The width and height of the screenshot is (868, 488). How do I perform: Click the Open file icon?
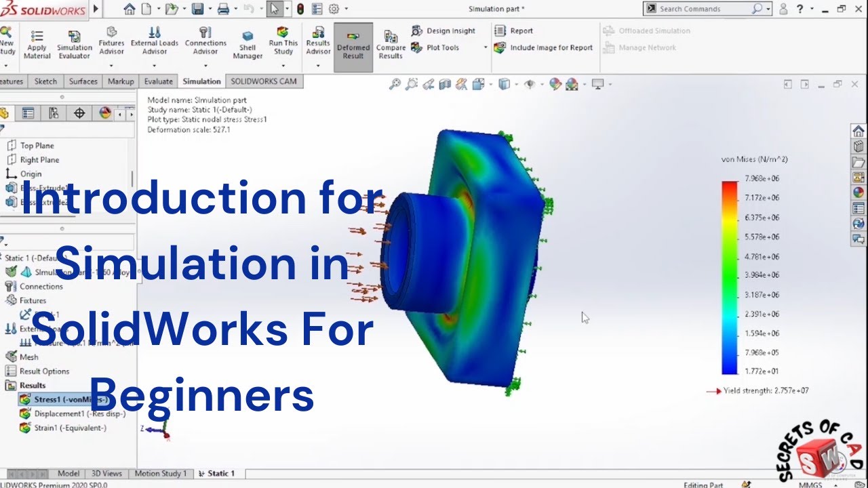(x=171, y=9)
